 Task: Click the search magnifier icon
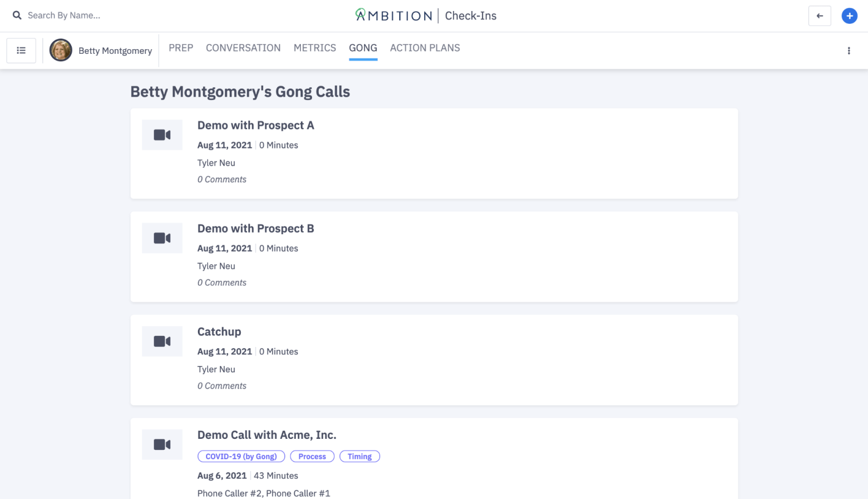point(17,16)
